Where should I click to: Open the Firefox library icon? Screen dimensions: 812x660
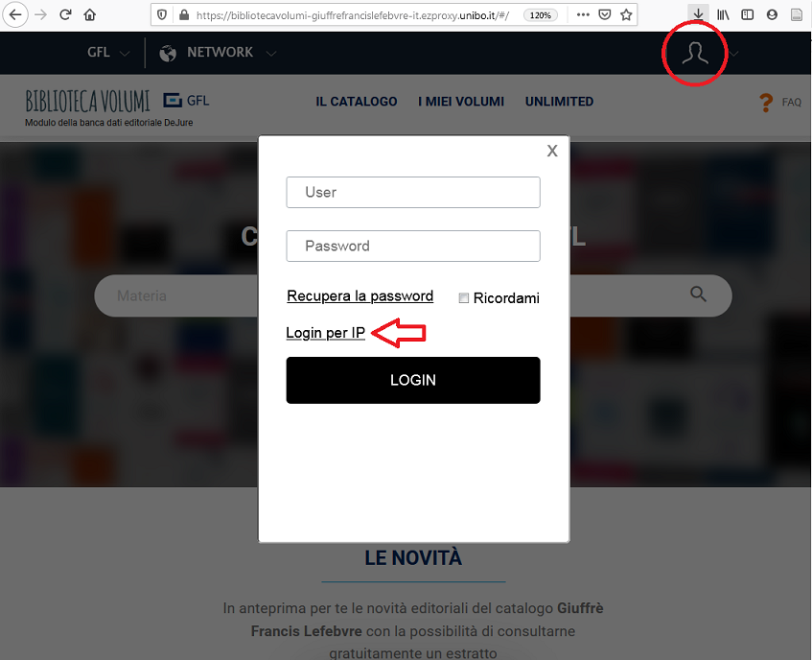[x=723, y=15]
